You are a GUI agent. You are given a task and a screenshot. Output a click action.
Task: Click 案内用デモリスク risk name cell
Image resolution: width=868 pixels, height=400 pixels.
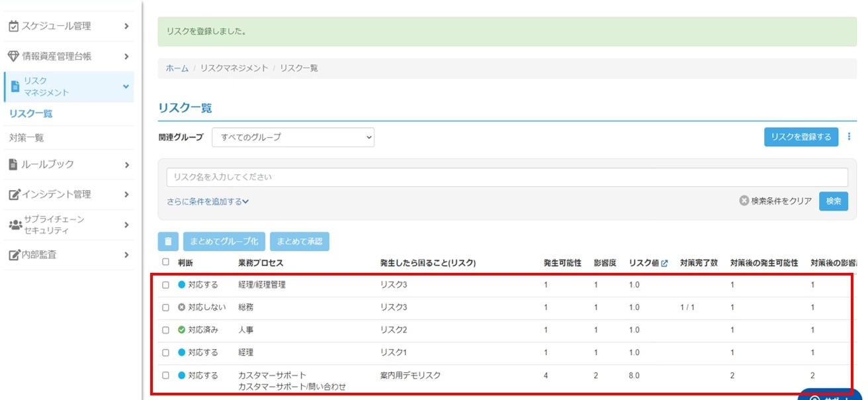(x=410, y=375)
